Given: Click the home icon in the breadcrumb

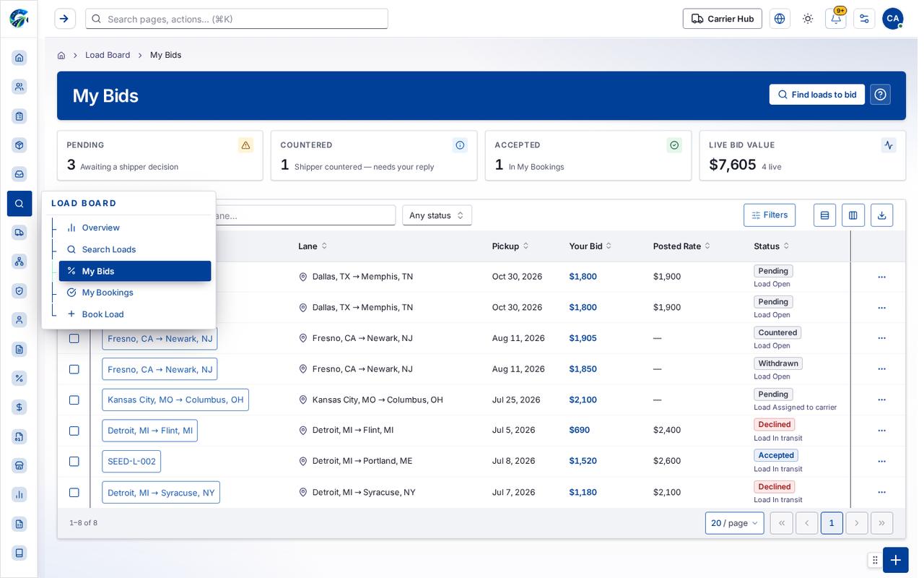Looking at the screenshot, I should pyautogui.click(x=61, y=55).
